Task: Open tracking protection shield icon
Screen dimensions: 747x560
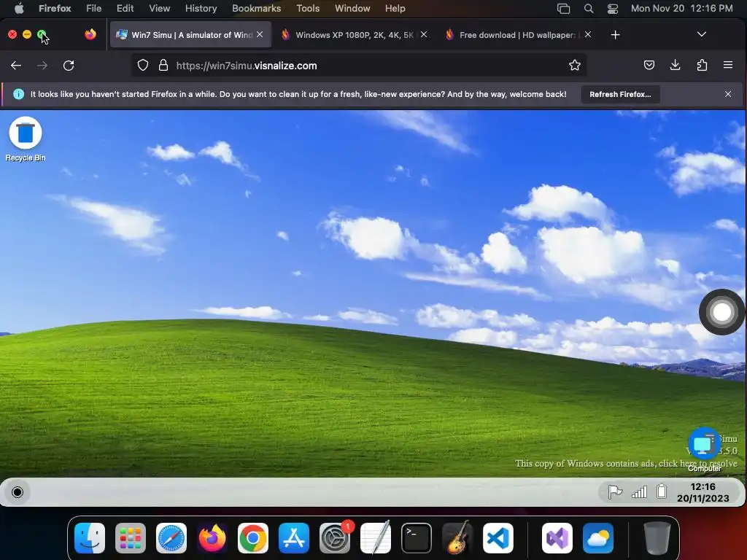Action: [x=143, y=65]
